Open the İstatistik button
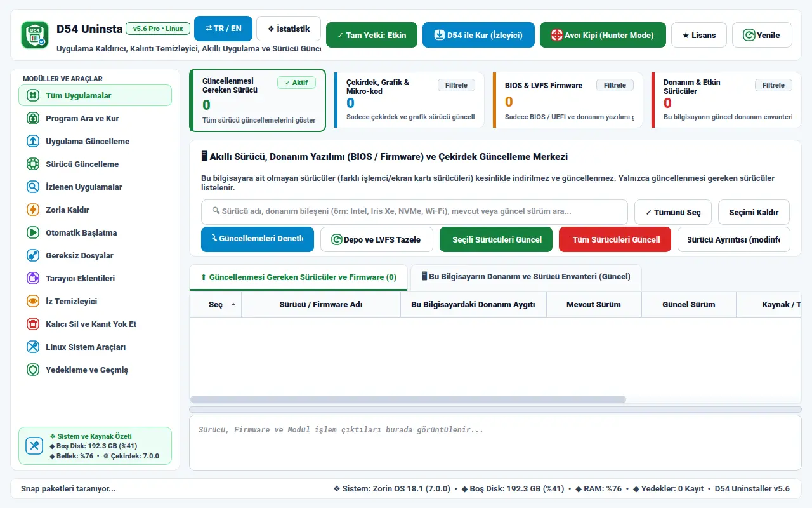 coord(289,29)
